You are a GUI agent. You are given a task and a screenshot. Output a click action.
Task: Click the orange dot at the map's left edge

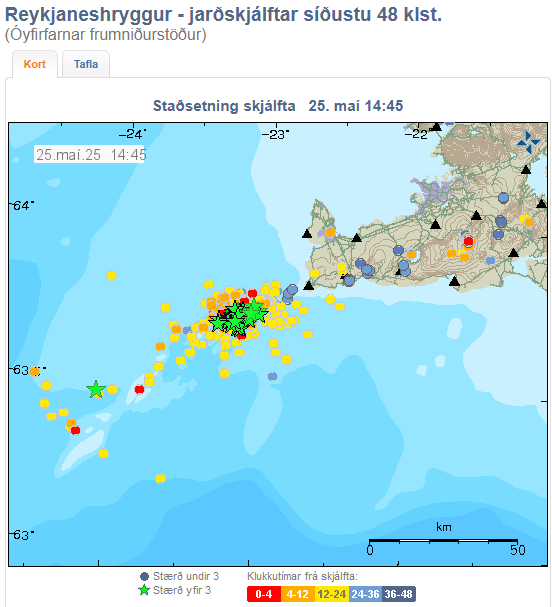point(35,372)
